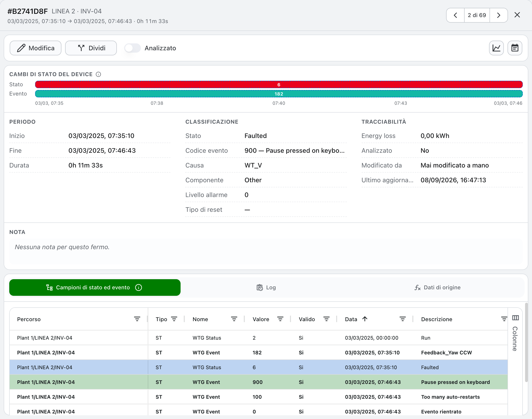Open the trend chart view icon
The height and width of the screenshot is (419, 532).
click(x=496, y=48)
